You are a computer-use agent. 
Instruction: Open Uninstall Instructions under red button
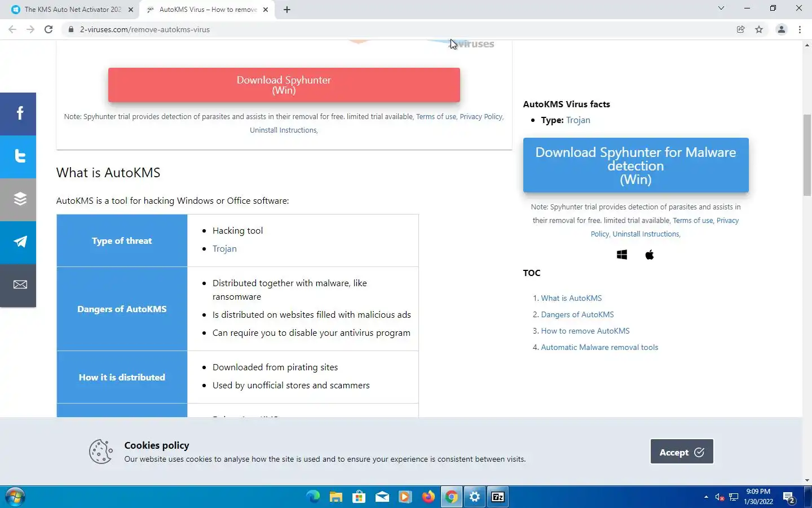(x=283, y=130)
